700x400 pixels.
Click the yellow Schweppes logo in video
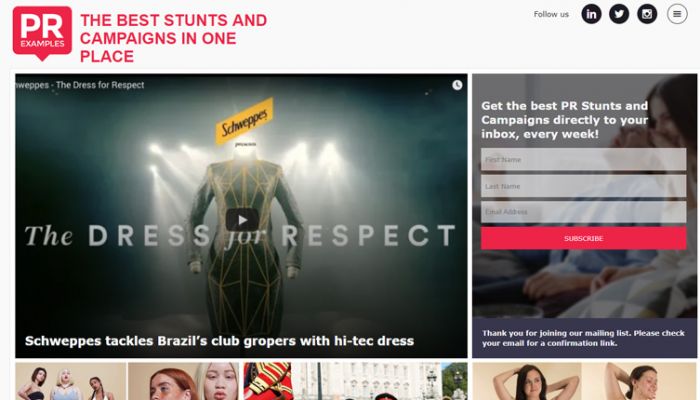pos(244,121)
